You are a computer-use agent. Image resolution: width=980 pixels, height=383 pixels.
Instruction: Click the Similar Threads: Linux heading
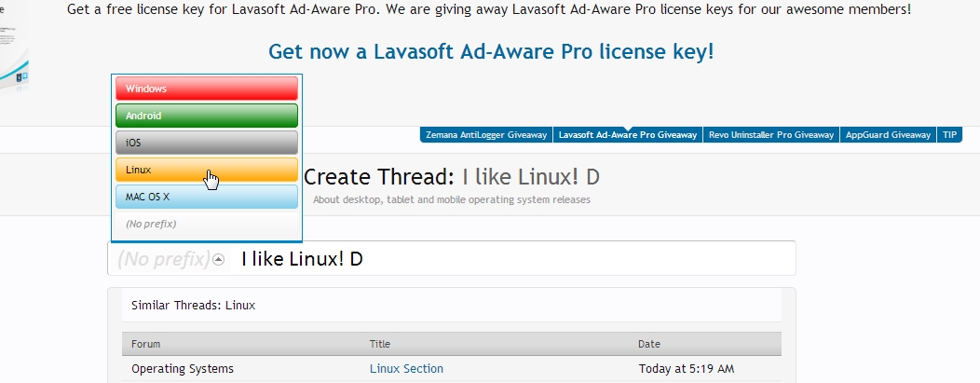(193, 306)
